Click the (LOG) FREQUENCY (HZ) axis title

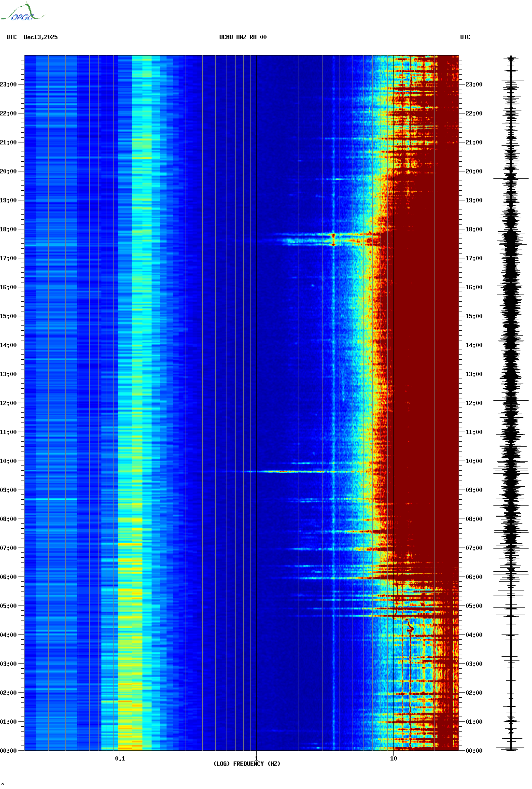pos(247,764)
